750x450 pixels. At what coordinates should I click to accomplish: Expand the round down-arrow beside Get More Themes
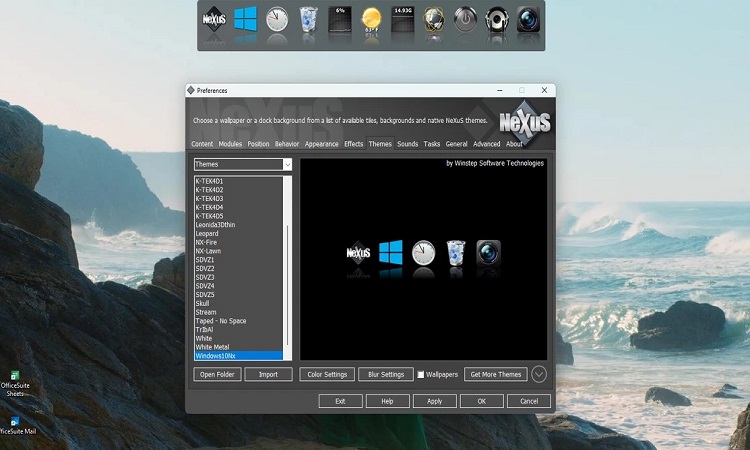click(539, 374)
